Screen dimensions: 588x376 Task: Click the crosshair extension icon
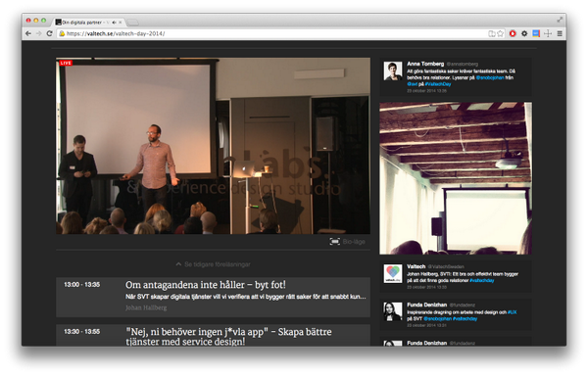[548, 33]
